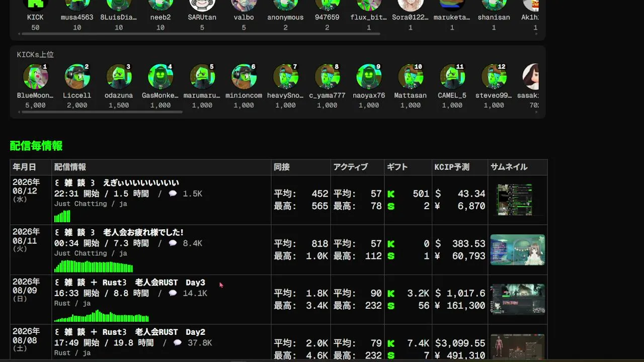The height and width of the screenshot is (362, 644).
Task: Click the chat bubble icon beside 14.1K
Action: [x=173, y=293]
